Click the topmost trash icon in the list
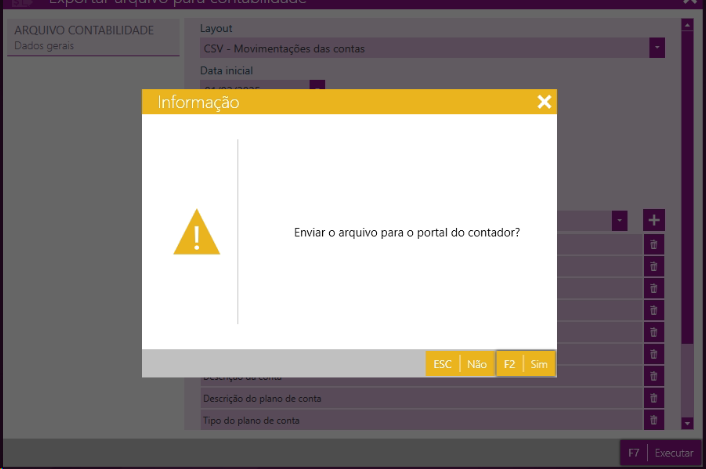 coord(654,244)
